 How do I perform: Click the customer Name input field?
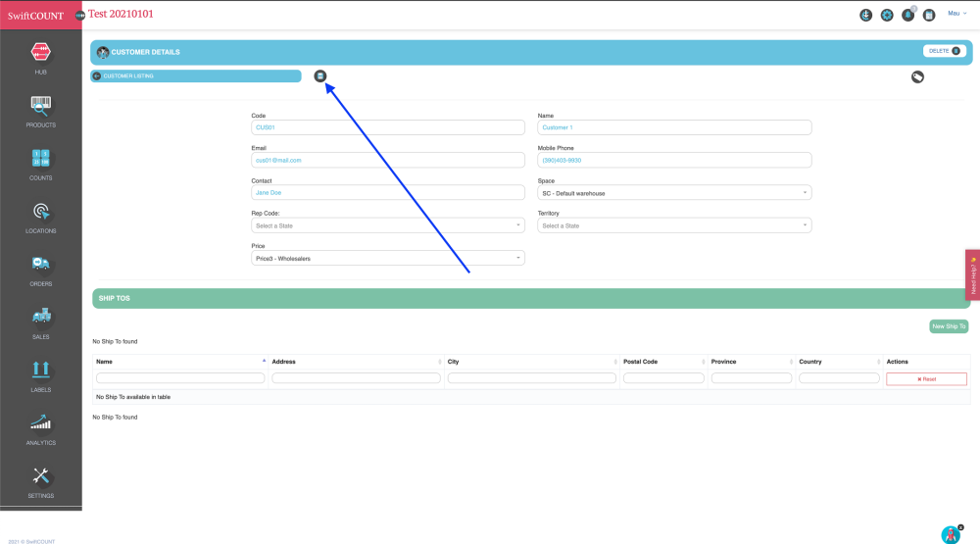674,127
